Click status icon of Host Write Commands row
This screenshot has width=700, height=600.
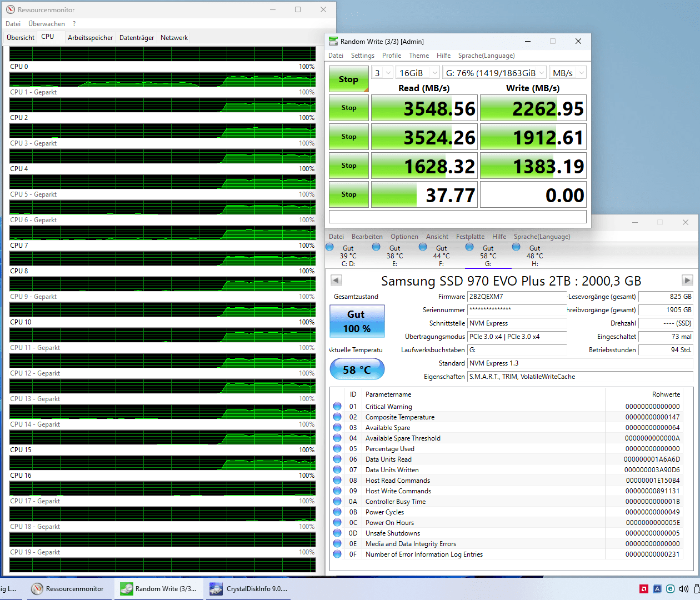[x=337, y=491]
